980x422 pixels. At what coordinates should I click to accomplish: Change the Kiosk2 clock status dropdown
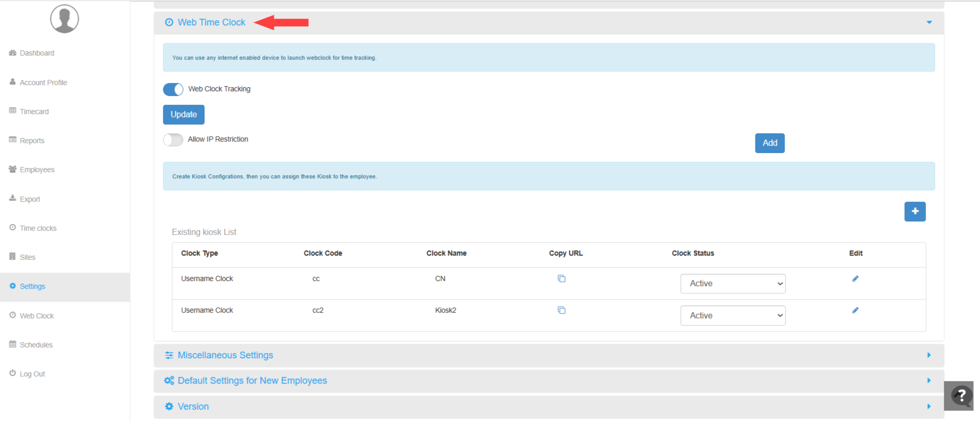(732, 316)
